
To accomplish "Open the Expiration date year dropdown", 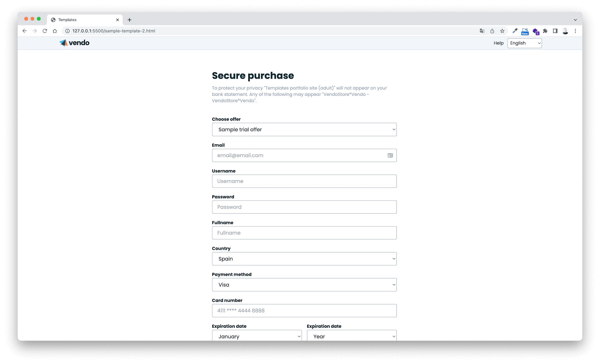I will click(x=352, y=336).
